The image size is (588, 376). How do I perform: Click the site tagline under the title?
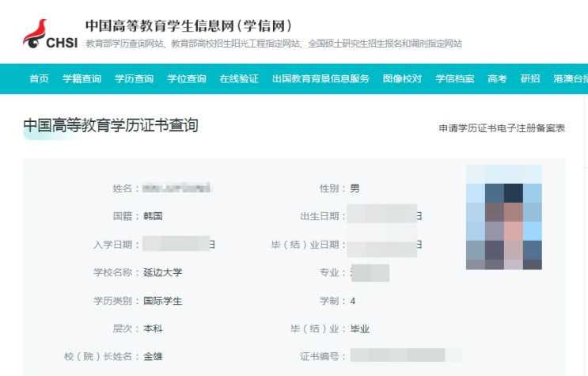(273, 44)
